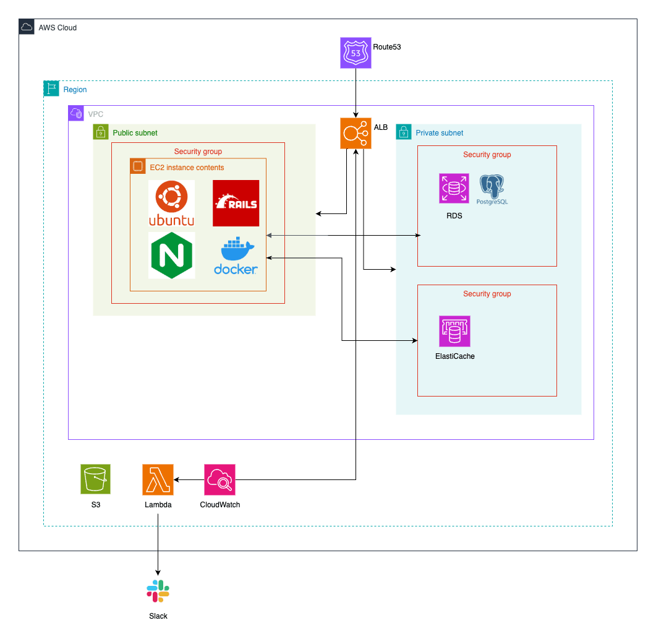This screenshot has width=656, height=644.
Task: Select the 'S3' text label
Action: pyautogui.click(x=96, y=505)
